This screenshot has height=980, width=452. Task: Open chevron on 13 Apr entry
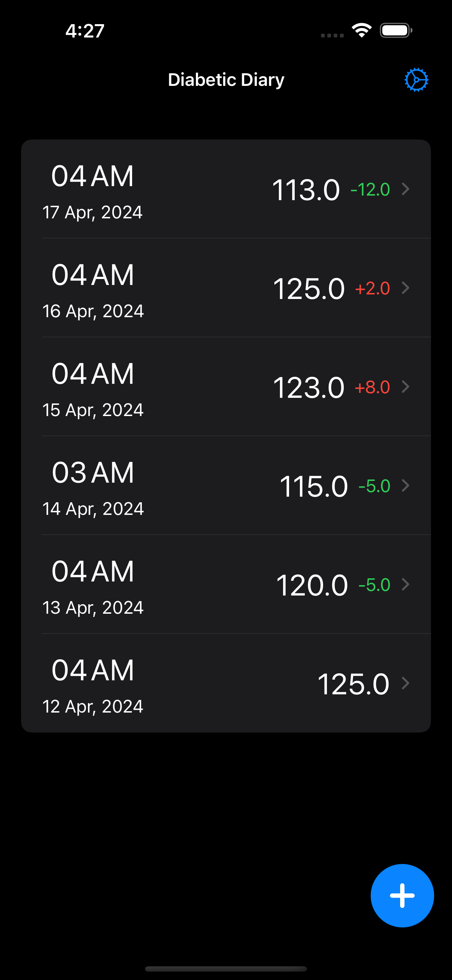[x=406, y=584]
